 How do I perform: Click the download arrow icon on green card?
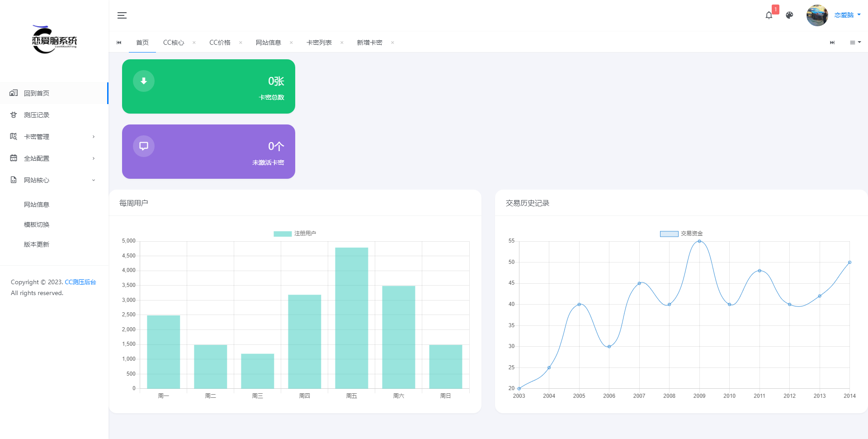click(x=144, y=81)
